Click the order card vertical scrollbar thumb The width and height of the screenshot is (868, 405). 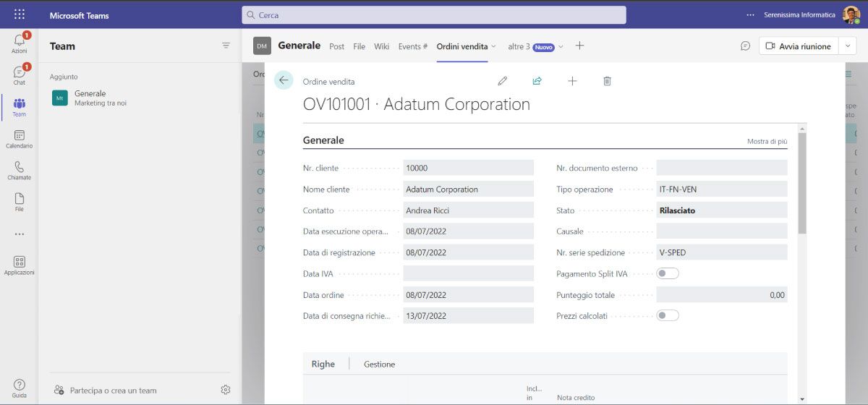[801, 183]
